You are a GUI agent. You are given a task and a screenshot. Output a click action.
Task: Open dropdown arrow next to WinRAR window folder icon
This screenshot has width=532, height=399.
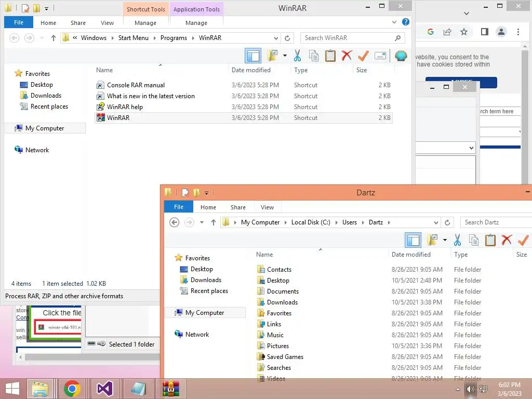click(x=285, y=56)
